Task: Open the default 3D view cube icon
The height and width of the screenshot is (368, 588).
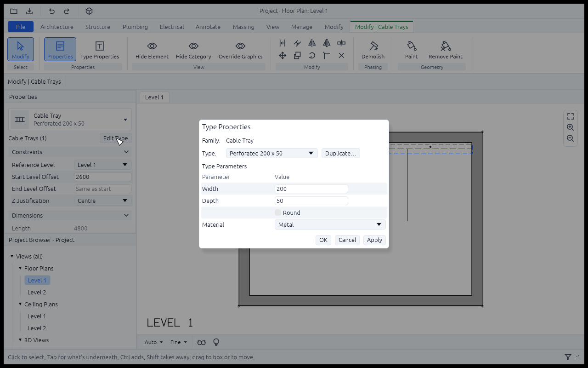Action: point(89,11)
